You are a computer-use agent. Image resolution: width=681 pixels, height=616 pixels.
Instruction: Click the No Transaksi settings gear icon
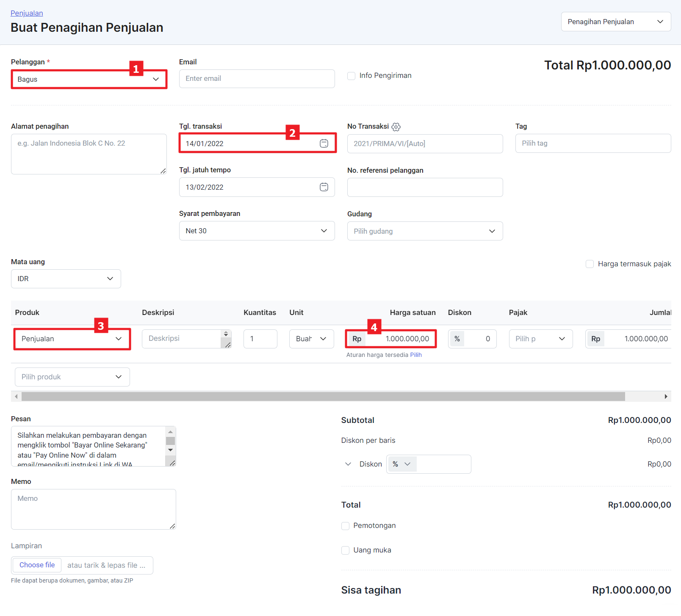click(396, 127)
